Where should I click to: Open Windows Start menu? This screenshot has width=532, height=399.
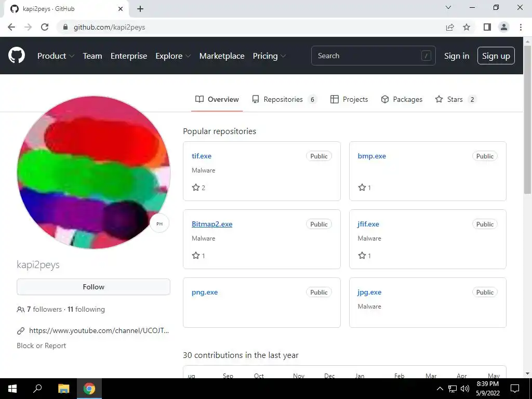coord(12,389)
